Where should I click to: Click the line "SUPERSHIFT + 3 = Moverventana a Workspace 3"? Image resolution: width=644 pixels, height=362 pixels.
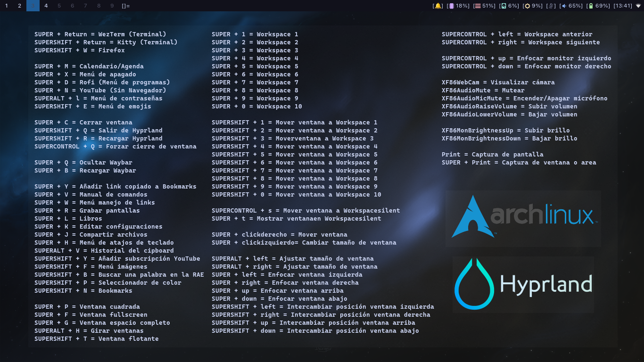[293, 139]
